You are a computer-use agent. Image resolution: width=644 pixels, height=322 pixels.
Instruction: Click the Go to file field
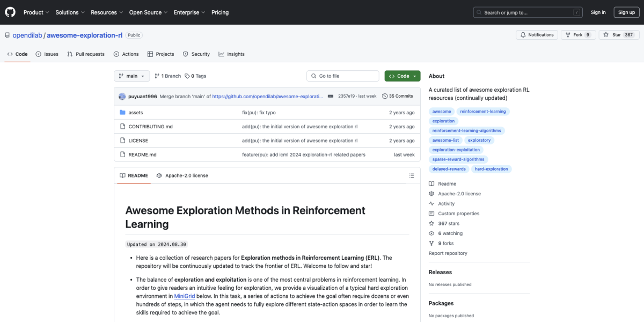342,76
